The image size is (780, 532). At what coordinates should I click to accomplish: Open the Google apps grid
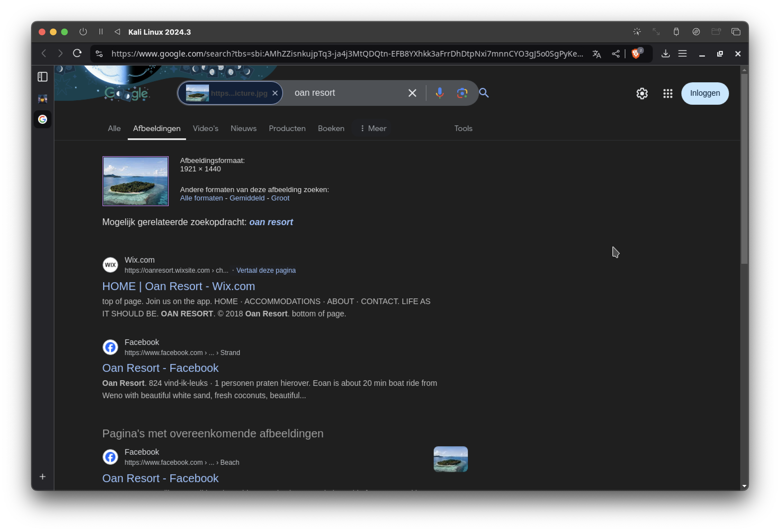(668, 94)
